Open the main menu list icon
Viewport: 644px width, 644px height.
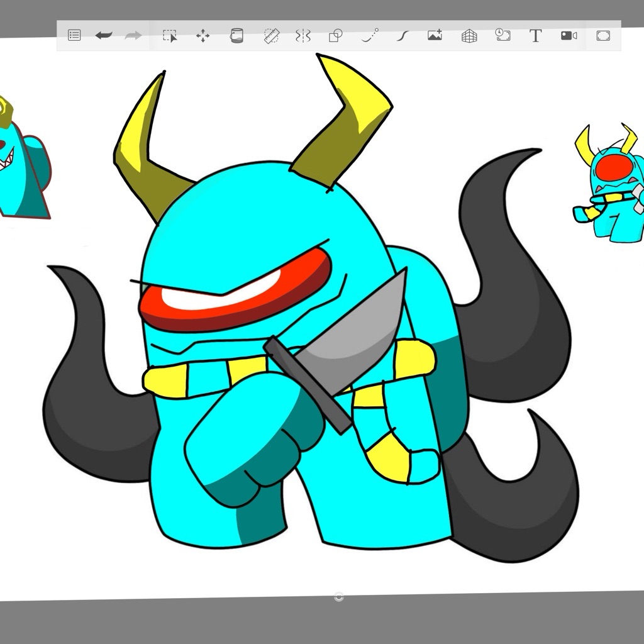click(x=74, y=35)
